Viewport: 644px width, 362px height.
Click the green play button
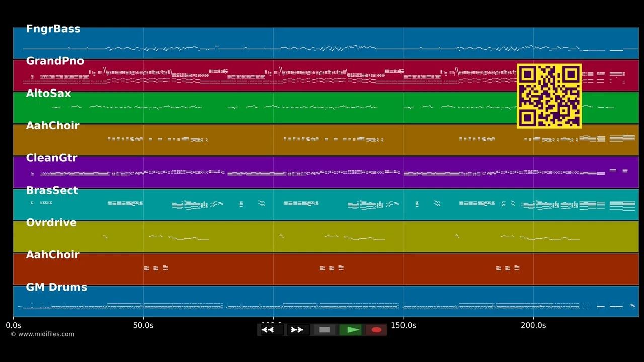351,330
